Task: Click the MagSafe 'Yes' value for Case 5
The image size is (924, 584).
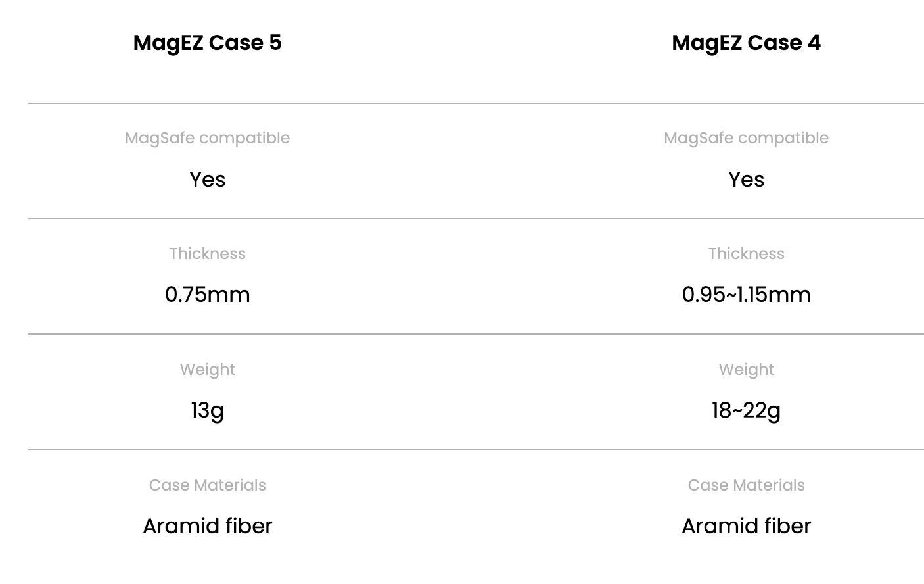Action: point(207,180)
